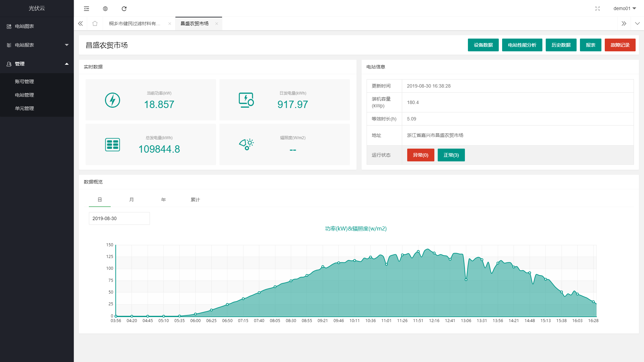644x362 pixels.
Task: Click the globe icon in top toolbar
Action: pos(105,9)
